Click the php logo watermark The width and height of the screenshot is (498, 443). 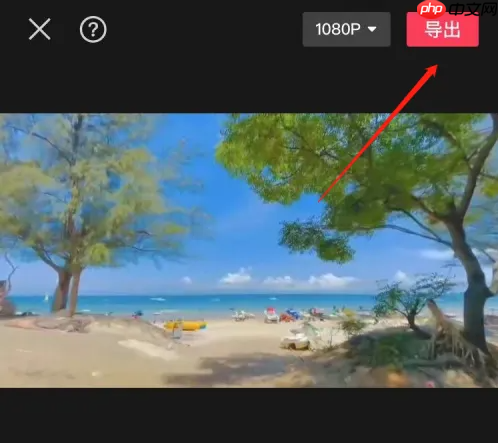coord(431,9)
